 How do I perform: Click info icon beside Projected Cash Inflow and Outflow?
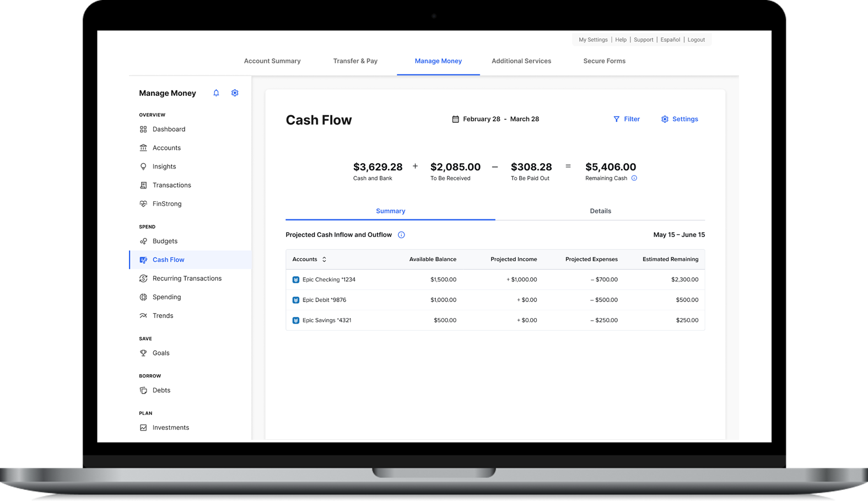point(401,235)
